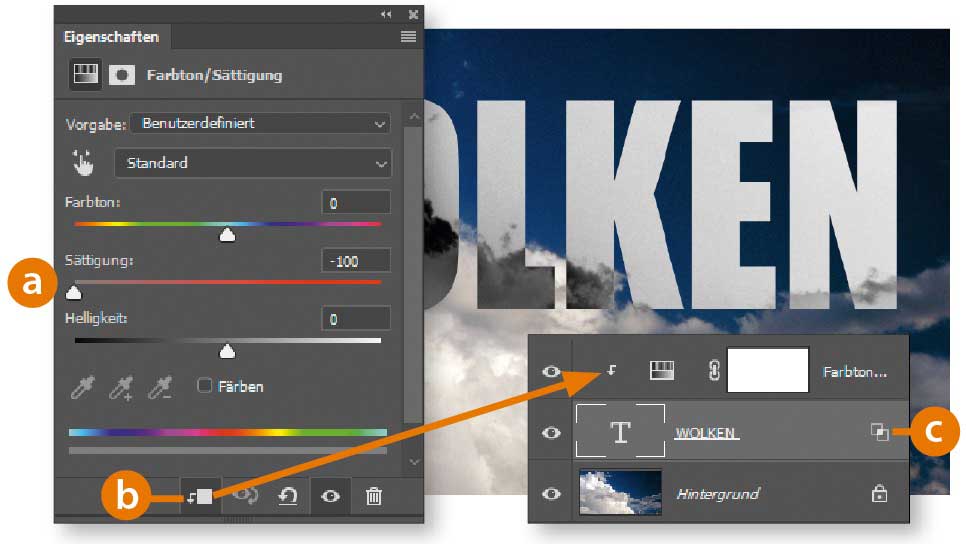This screenshot has height=544, width=966.
Task: Click the Farbton slider handle
Action: (227, 235)
